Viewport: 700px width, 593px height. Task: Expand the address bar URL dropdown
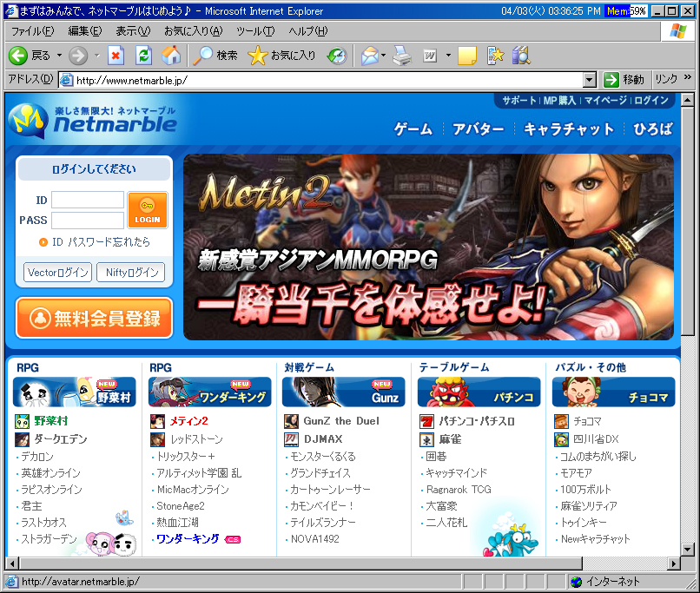pos(590,80)
